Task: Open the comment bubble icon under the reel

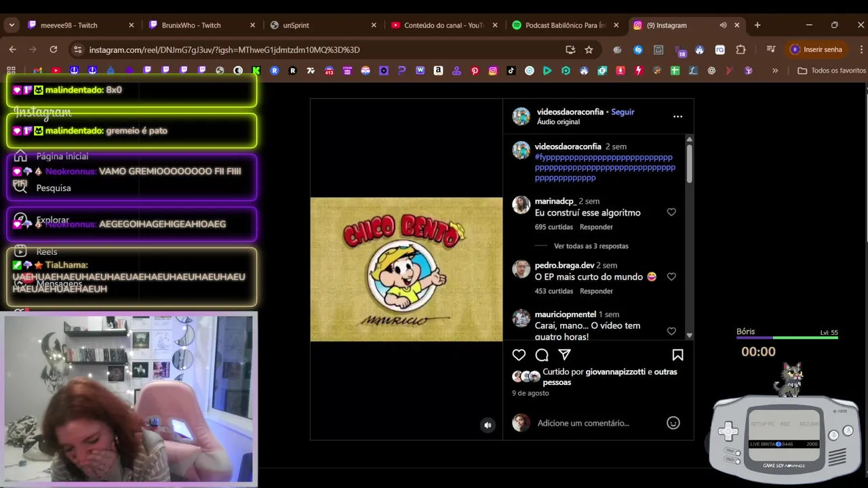Action: 542,355
